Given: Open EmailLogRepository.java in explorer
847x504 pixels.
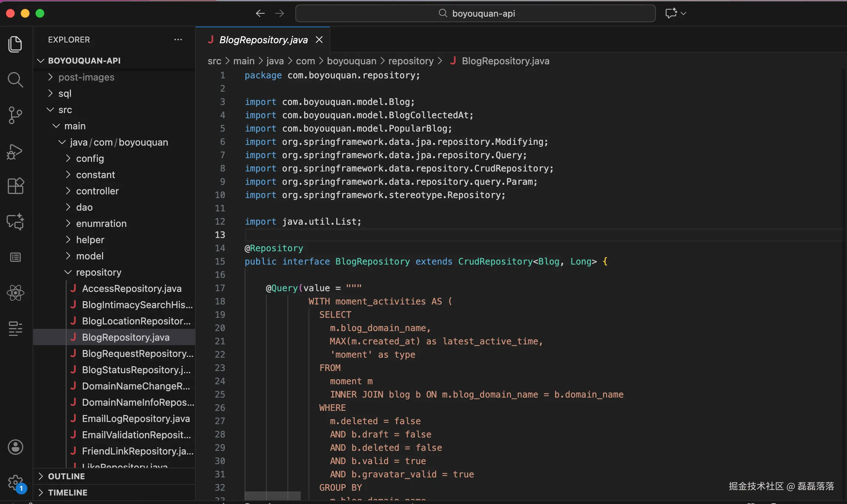Looking at the screenshot, I should pos(136,419).
